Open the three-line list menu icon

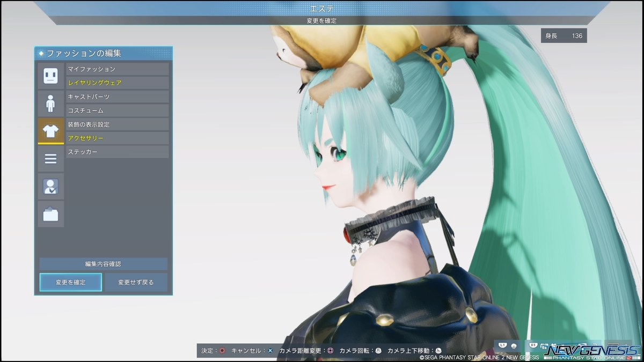[50, 159]
